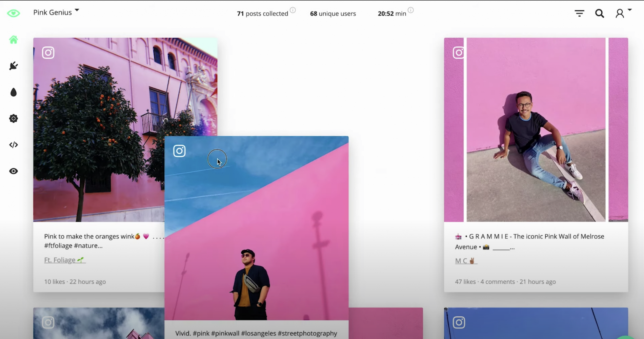644x339 pixels.
Task: Click the Instagram icon on the pink wall portrait post
Action: 459,53
